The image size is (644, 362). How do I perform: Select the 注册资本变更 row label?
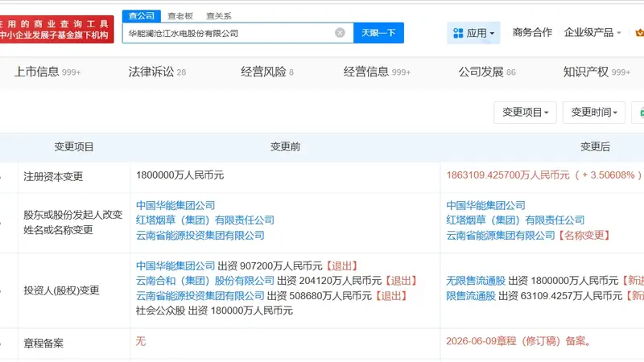53,177
